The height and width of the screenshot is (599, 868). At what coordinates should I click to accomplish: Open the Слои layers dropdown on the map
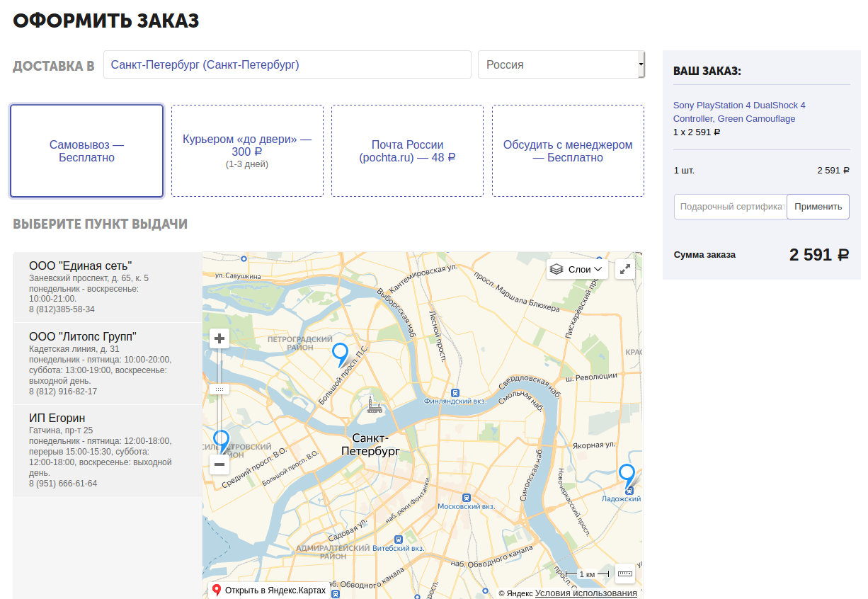578,269
